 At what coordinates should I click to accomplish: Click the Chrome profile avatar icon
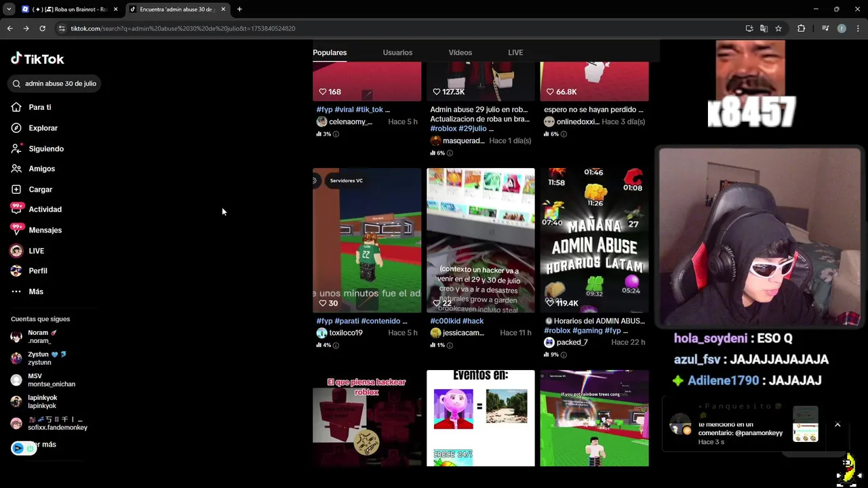tap(842, 28)
